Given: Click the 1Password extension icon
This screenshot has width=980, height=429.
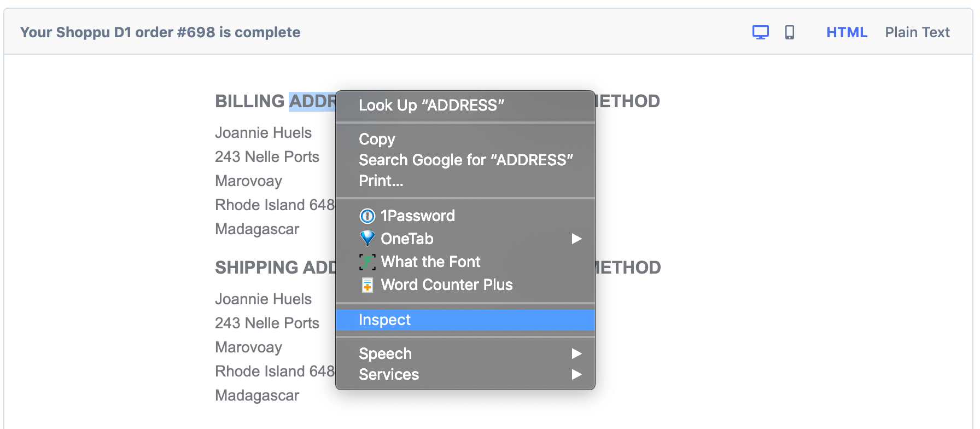Looking at the screenshot, I should [x=367, y=216].
